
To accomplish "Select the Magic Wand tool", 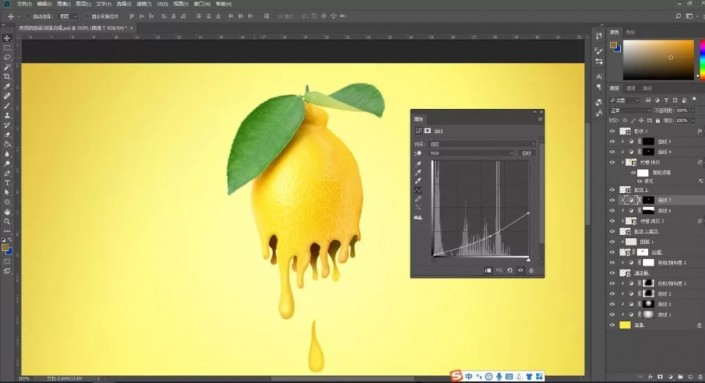I will point(7,67).
